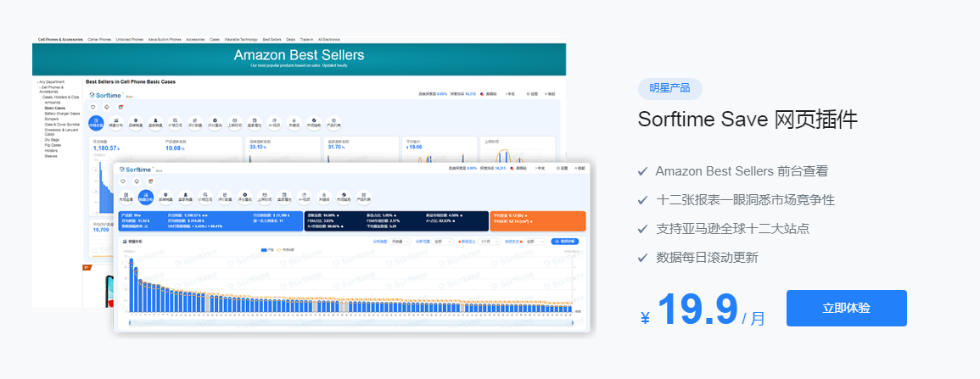The image size is (980, 379).
Task: Open 中文 language selector in back panel
Action: (509, 93)
